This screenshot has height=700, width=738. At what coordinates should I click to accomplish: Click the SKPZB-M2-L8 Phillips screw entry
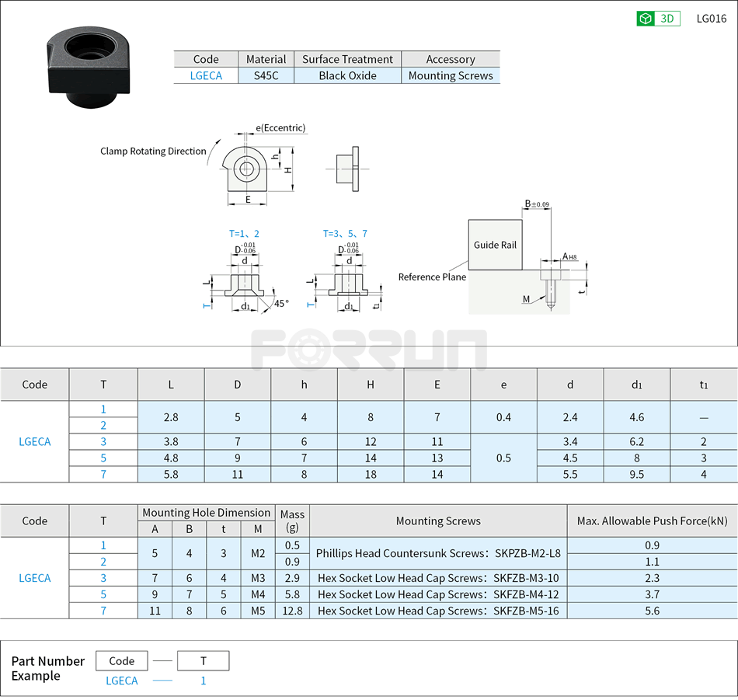click(x=438, y=554)
